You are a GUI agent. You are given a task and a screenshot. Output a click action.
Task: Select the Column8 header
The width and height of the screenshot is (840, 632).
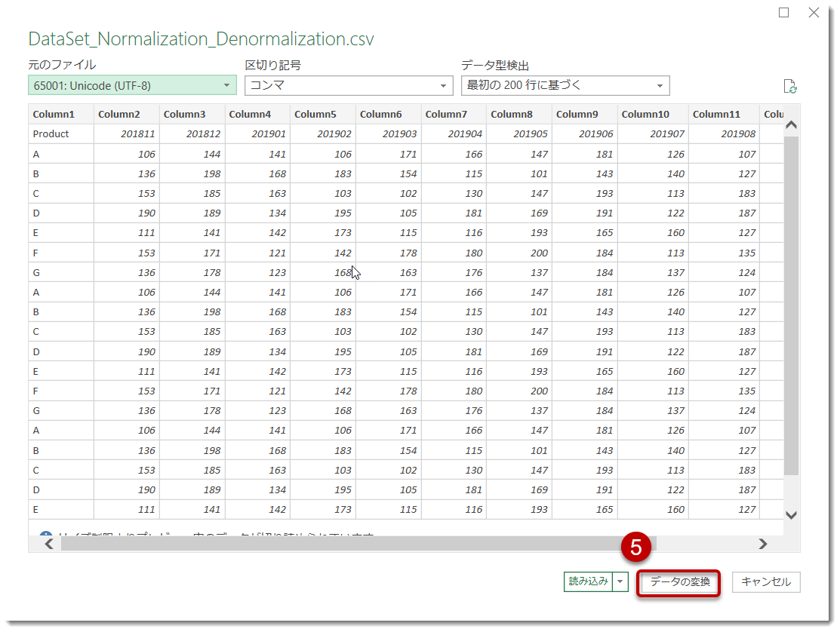[518, 115]
